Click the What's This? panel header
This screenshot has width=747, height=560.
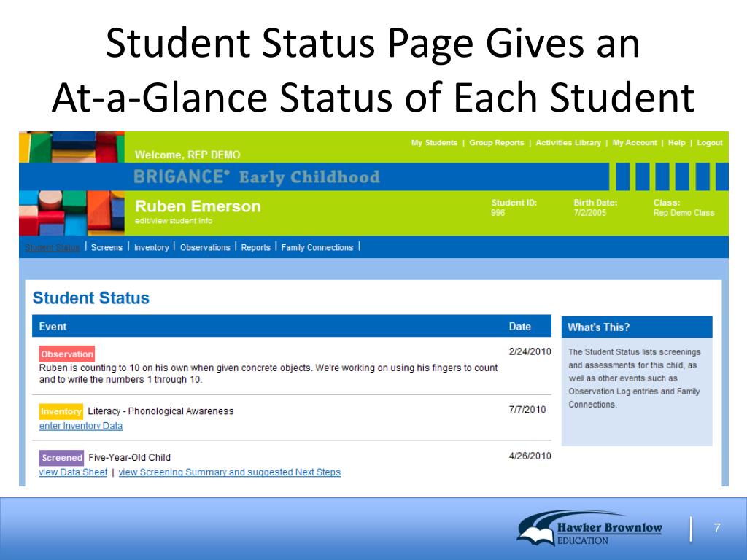637,327
